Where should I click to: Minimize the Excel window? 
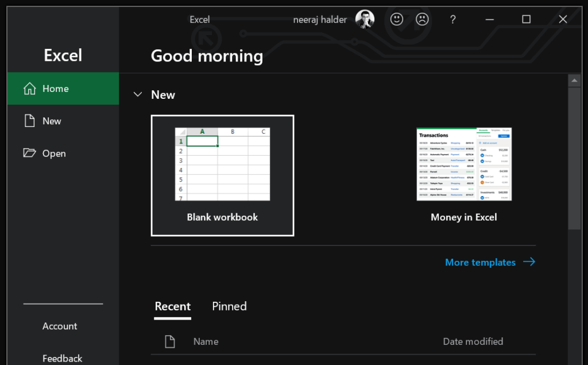click(489, 19)
